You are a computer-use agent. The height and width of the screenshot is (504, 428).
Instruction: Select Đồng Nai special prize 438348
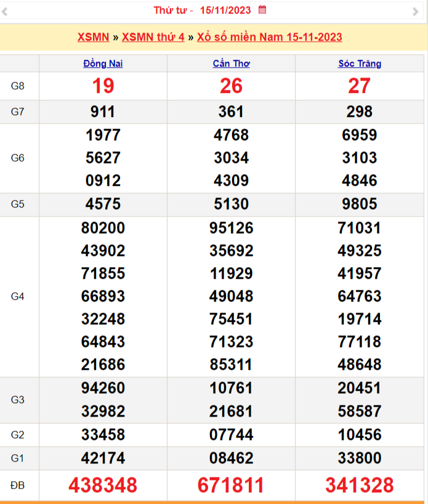103,485
